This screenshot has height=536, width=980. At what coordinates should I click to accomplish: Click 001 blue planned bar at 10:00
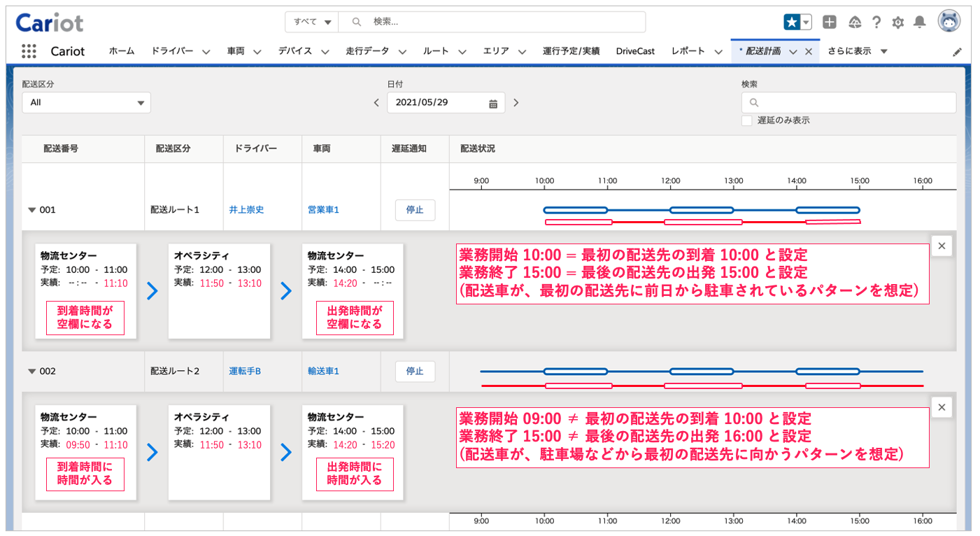(576, 210)
